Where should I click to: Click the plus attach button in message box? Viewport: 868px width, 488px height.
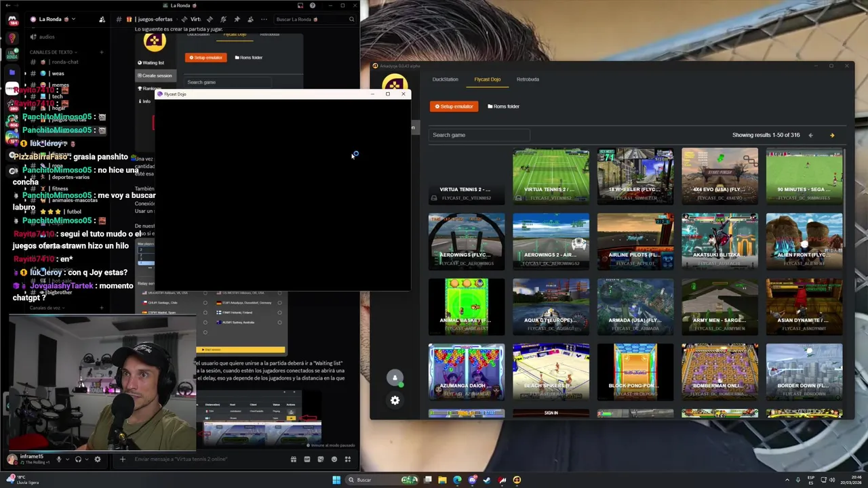click(123, 460)
